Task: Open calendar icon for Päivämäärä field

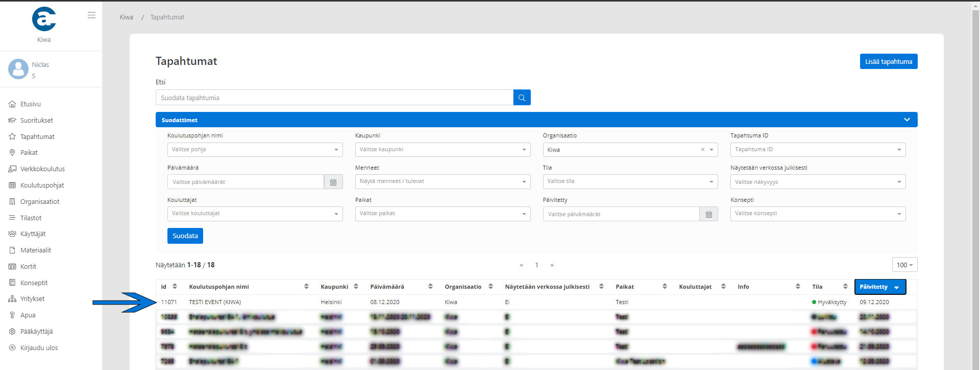Action: tap(333, 182)
